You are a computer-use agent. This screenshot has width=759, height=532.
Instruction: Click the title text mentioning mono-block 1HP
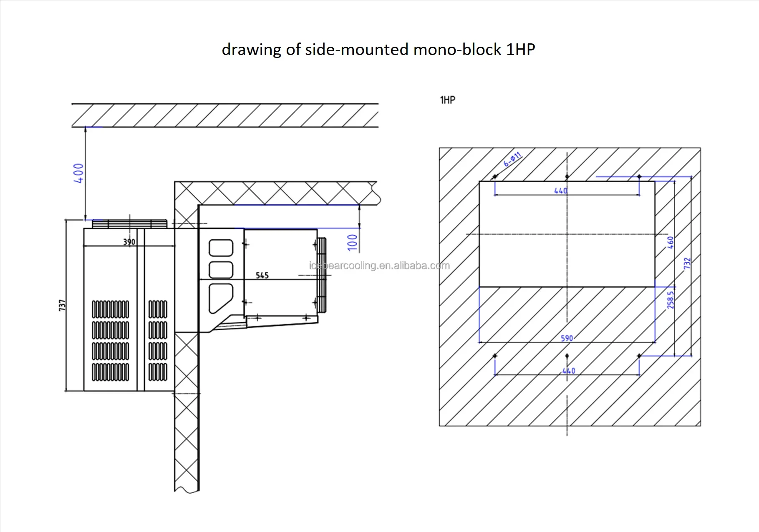click(x=378, y=50)
